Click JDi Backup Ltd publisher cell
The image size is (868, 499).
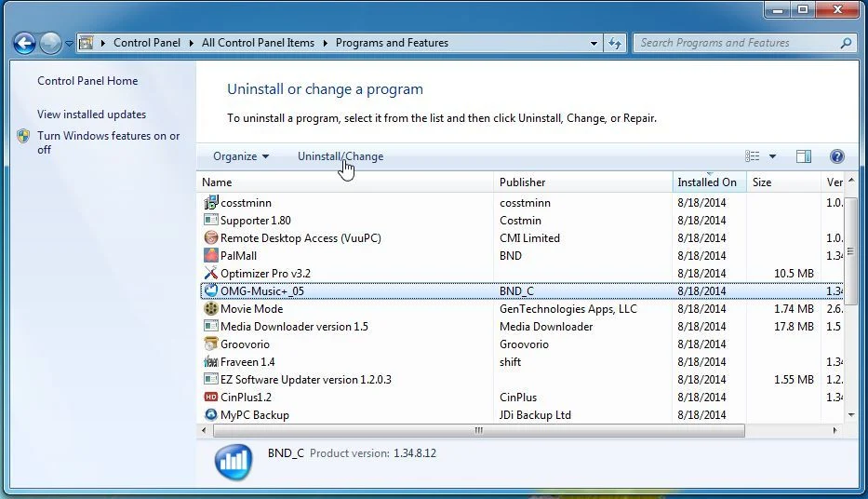535,415
